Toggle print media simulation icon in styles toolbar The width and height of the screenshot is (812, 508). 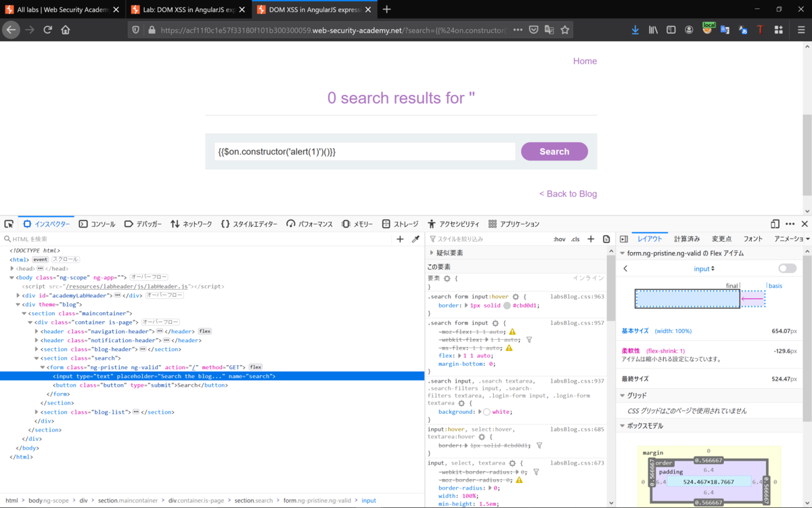coord(606,239)
